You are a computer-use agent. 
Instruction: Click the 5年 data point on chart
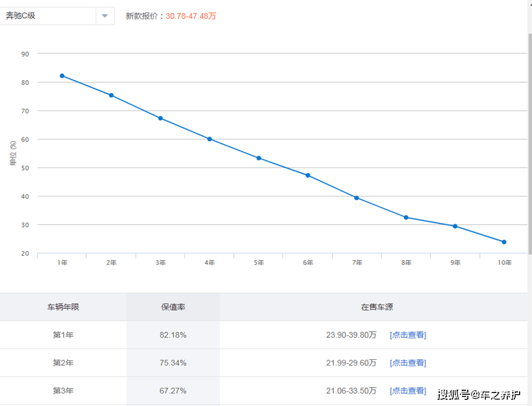click(258, 158)
